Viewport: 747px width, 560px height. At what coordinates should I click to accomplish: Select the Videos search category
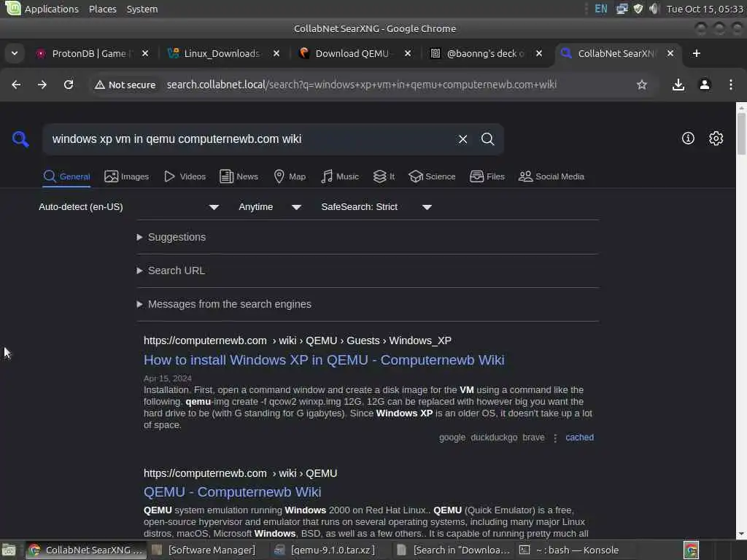[185, 176]
